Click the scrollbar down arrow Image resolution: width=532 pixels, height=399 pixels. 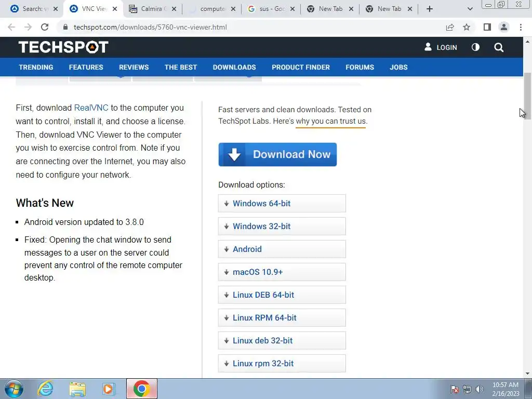click(x=527, y=374)
